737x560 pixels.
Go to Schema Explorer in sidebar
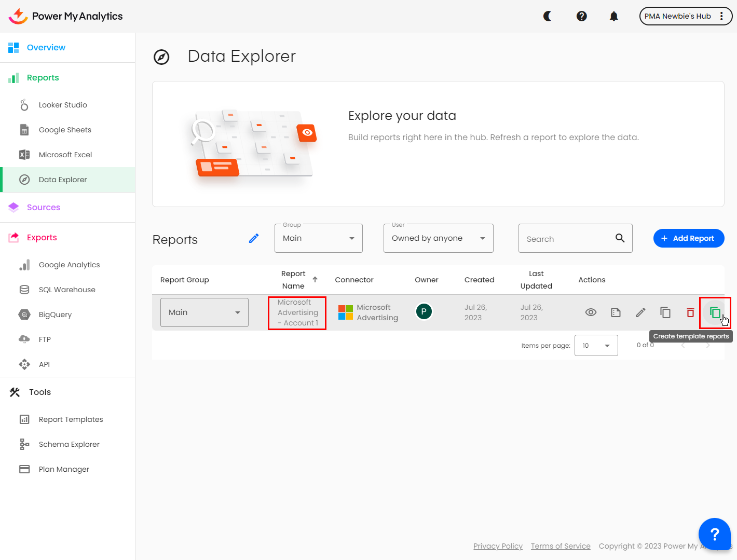tap(69, 444)
